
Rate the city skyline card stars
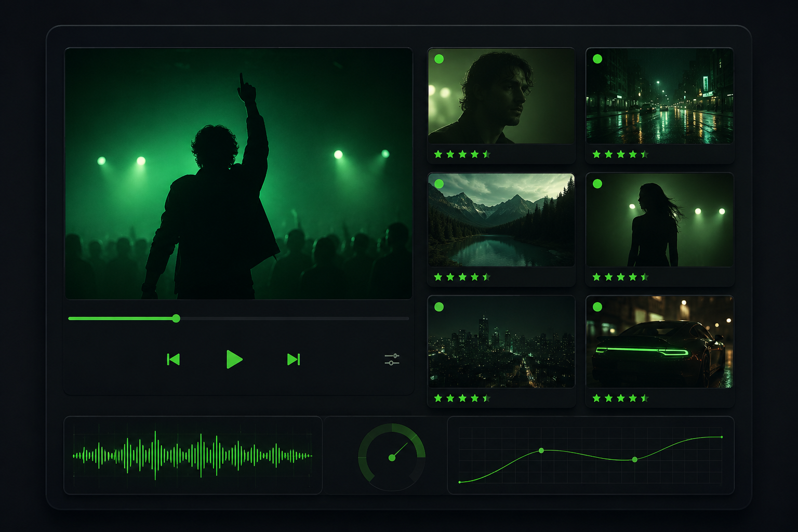[462, 398]
